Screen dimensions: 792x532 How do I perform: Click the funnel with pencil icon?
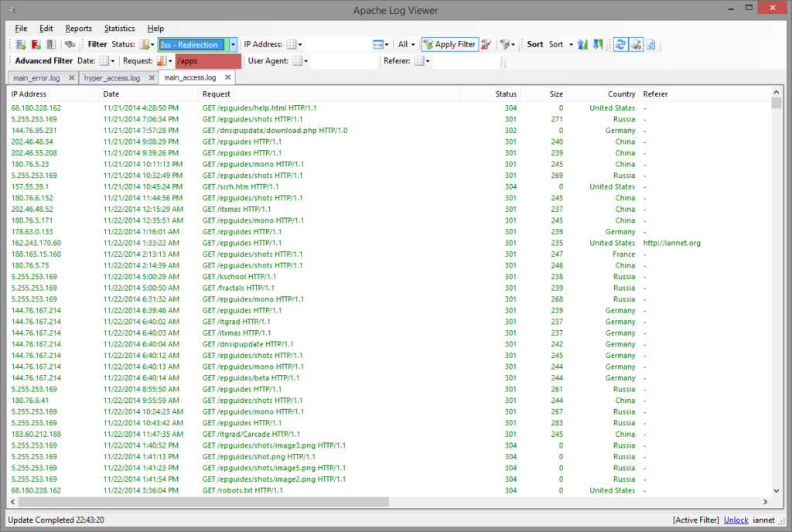pyautogui.click(x=504, y=44)
